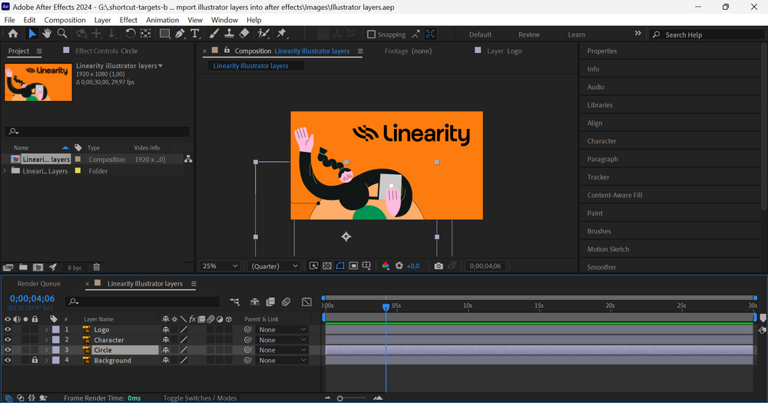The height and width of the screenshot is (403, 768).
Task: Hide the Background layer eye
Action: point(7,360)
